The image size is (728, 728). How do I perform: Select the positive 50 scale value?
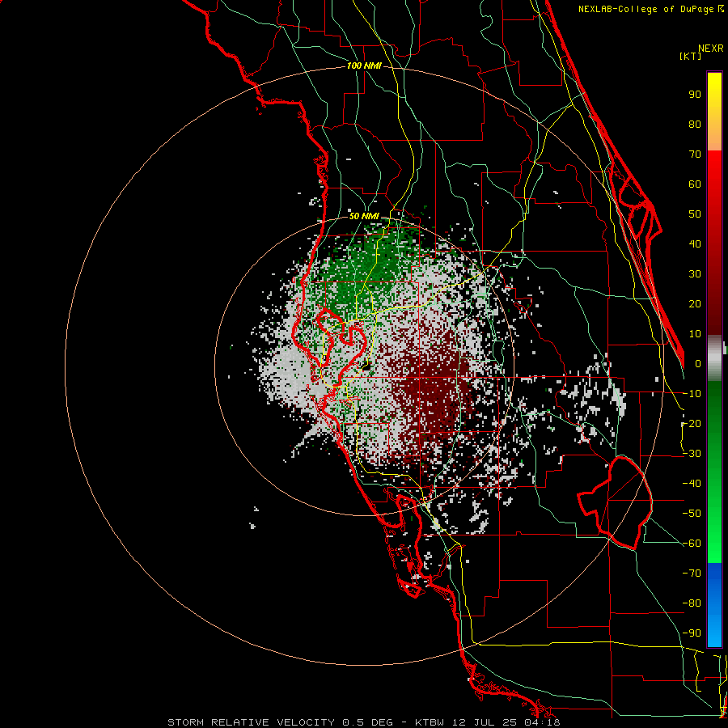695,214
